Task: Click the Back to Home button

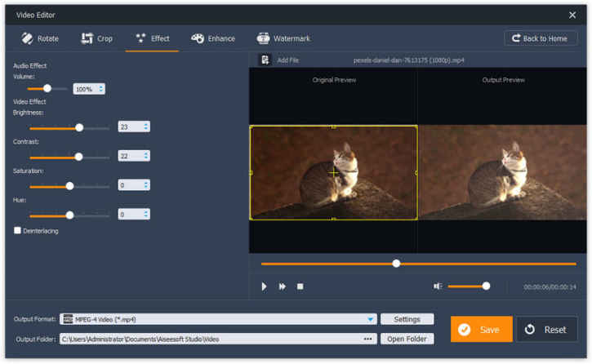Action: [541, 38]
